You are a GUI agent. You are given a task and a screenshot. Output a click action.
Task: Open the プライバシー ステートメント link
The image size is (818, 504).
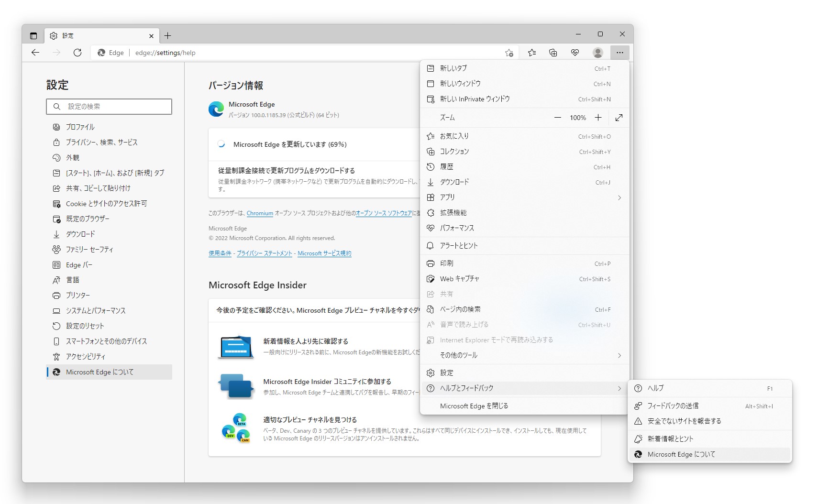(264, 253)
